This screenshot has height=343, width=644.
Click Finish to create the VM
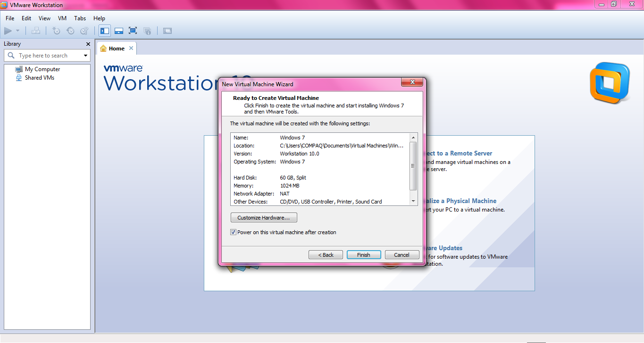pyautogui.click(x=364, y=255)
